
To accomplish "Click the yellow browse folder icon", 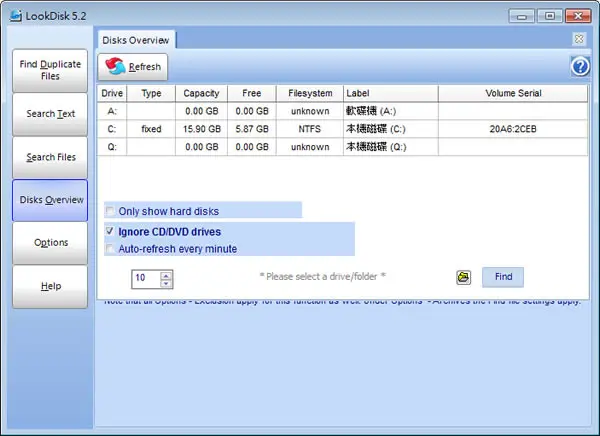I will tap(463, 277).
